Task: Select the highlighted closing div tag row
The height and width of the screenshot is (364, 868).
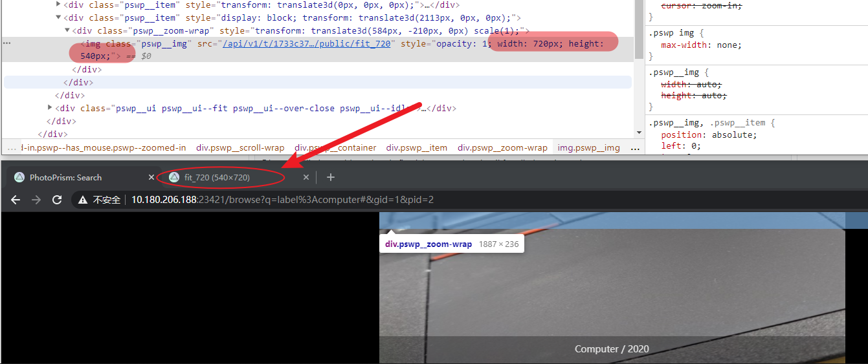Action: click(318, 82)
